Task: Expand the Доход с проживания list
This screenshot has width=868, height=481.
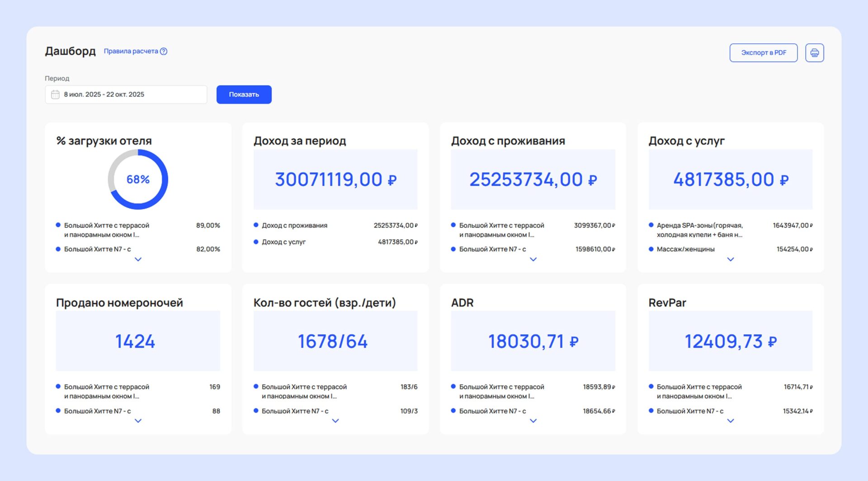Action: [x=533, y=259]
